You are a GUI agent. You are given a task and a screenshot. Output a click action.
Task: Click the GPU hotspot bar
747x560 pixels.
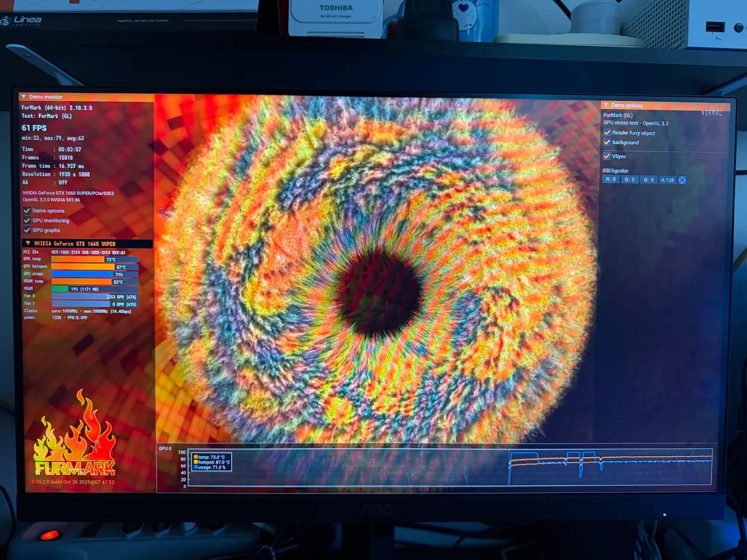pos(95,267)
